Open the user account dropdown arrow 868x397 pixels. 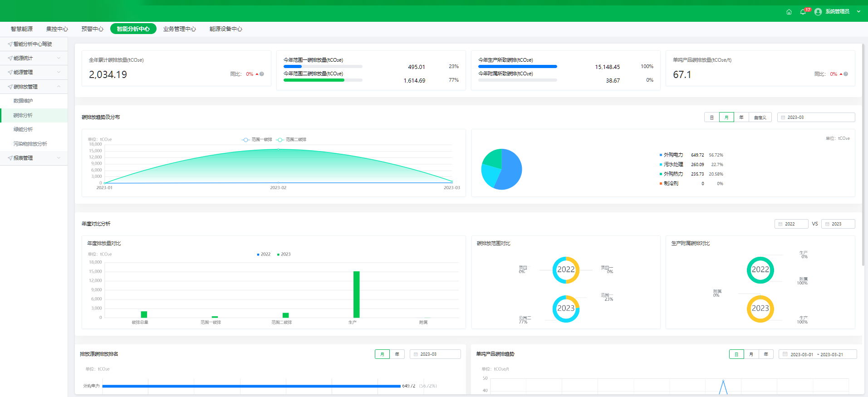click(858, 12)
